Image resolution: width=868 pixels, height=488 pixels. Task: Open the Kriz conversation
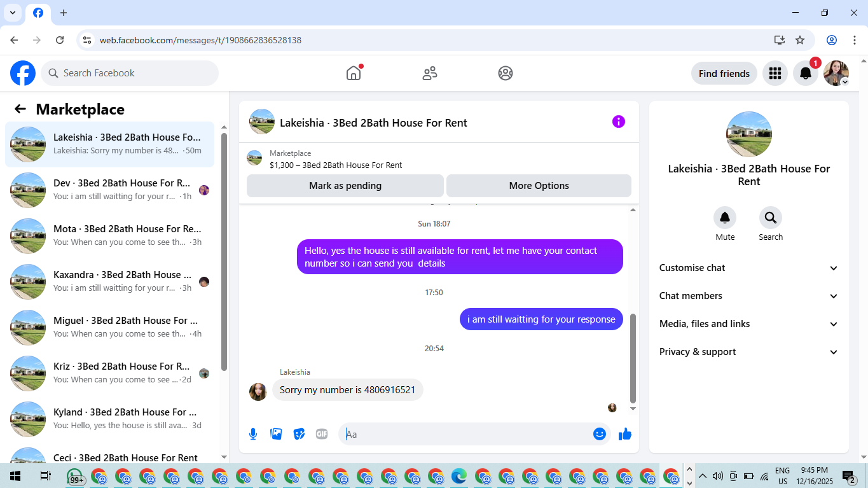[110, 373]
